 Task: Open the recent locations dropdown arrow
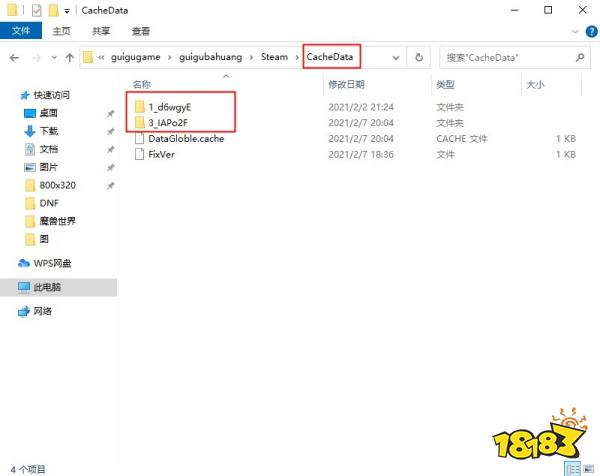(x=54, y=58)
